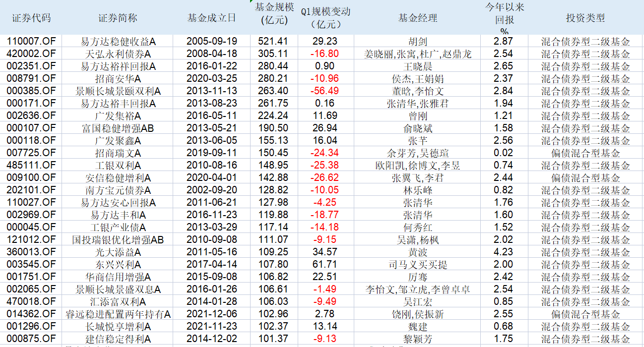Click code cell 008791.OF
Viewport: 644px width, 347px height.
click(x=31, y=78)
